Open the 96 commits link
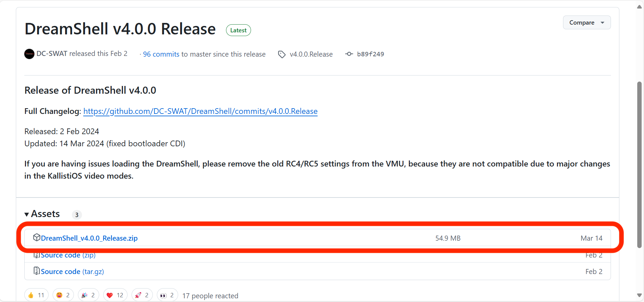This screenshot has width=644, height=302. 161,54
